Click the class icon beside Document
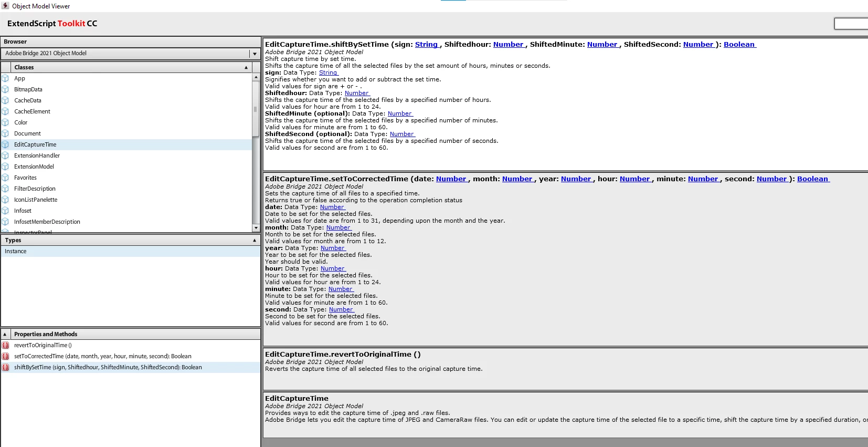 pyautogui.click(x=5, y=133)
